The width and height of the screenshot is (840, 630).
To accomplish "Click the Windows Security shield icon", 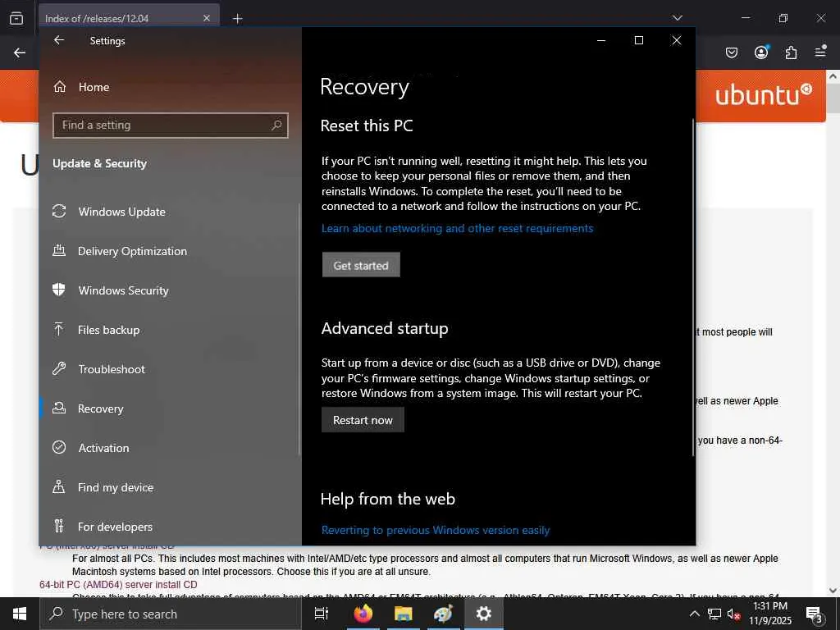I will pyautogui.click(x=59, y=290).
